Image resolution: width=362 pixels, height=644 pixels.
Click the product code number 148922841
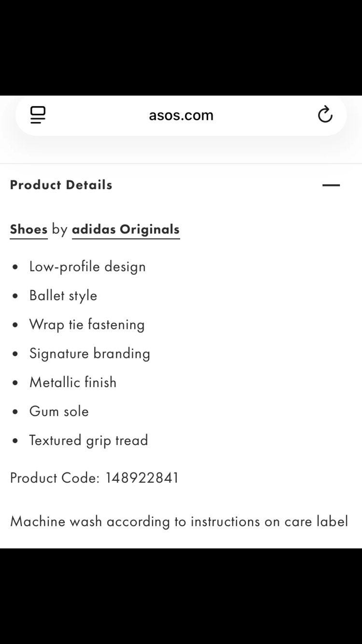[x=142, y=478]
